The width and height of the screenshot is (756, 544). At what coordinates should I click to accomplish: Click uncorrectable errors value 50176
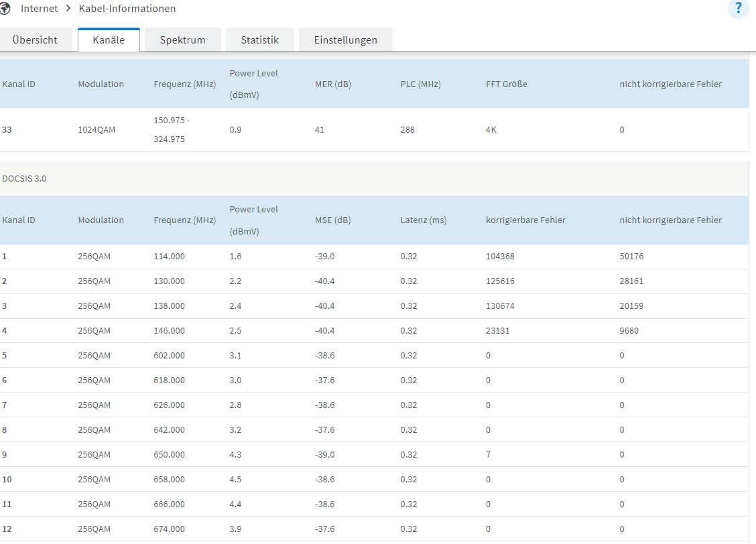click(631, 257)
